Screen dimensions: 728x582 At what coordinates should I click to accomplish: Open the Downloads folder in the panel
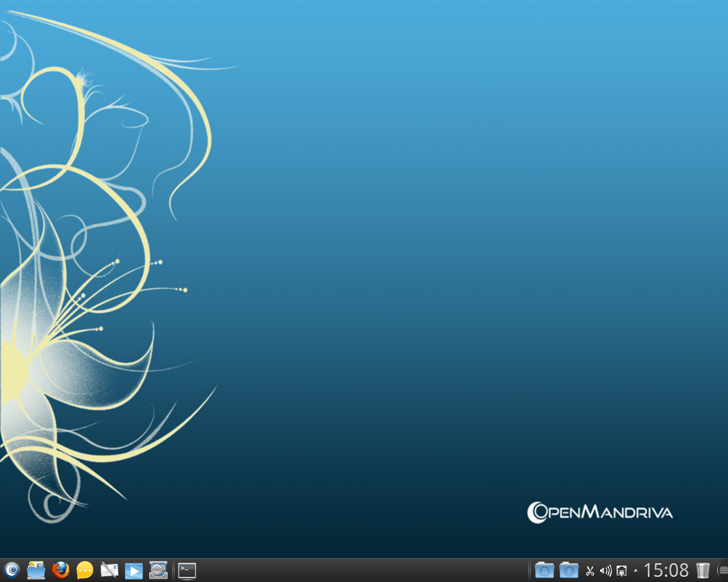569,570
